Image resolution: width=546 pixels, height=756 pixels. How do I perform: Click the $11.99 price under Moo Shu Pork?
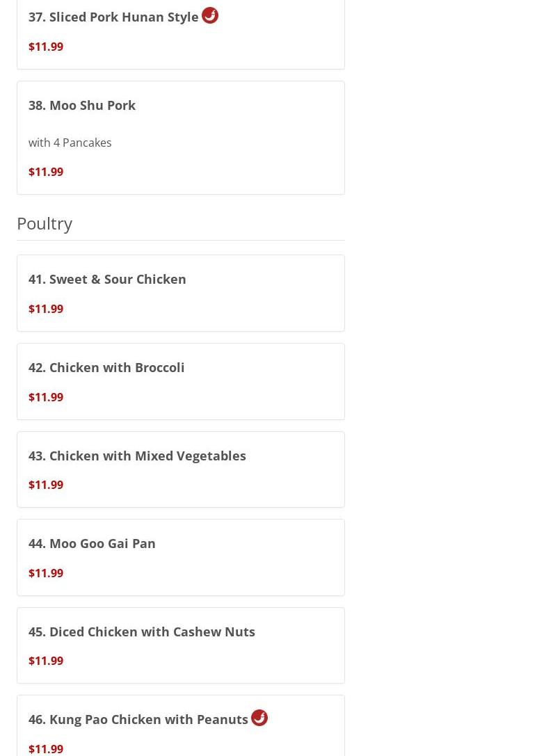pyautogui.click(x=46, y=172)
